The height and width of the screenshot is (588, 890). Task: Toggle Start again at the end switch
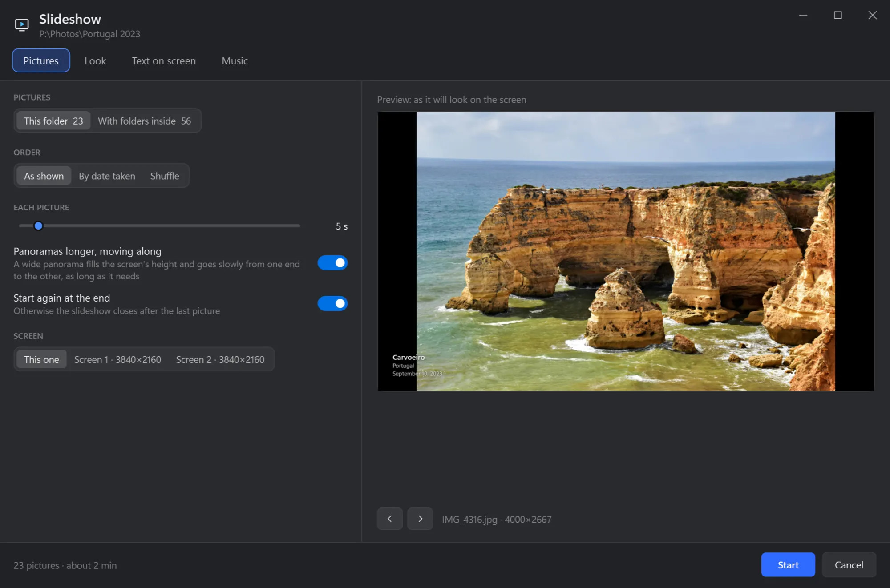coord(332,303)
